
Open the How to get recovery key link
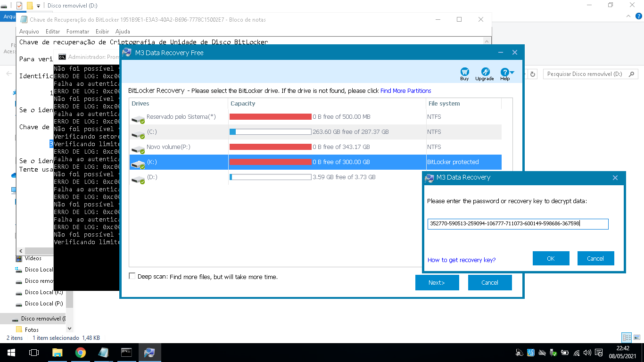coord(462,260)
